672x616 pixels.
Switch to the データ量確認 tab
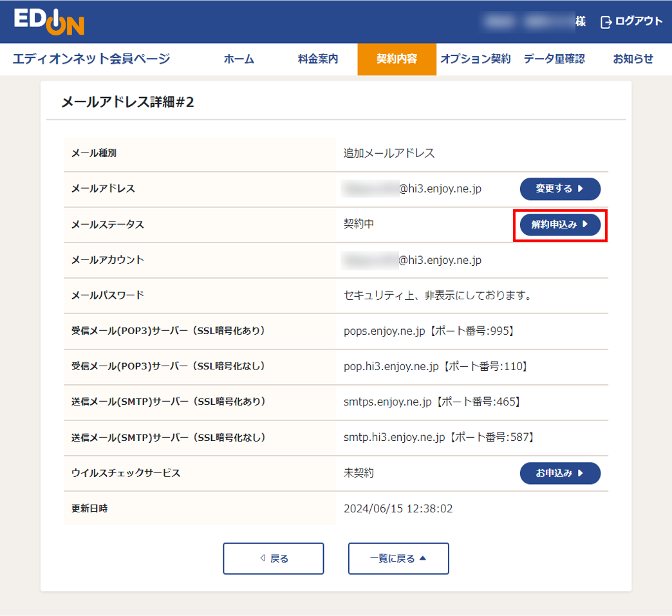554,59
